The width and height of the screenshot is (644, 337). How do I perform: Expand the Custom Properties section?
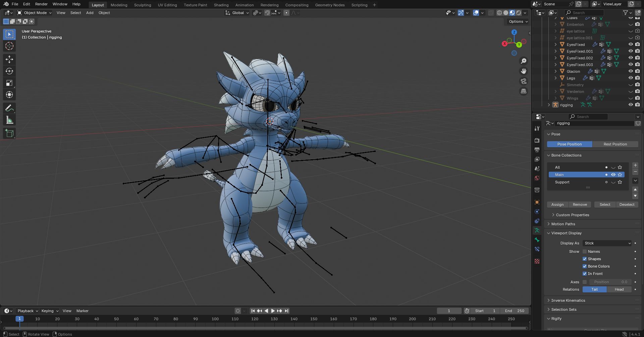click(x=572, y=215)
